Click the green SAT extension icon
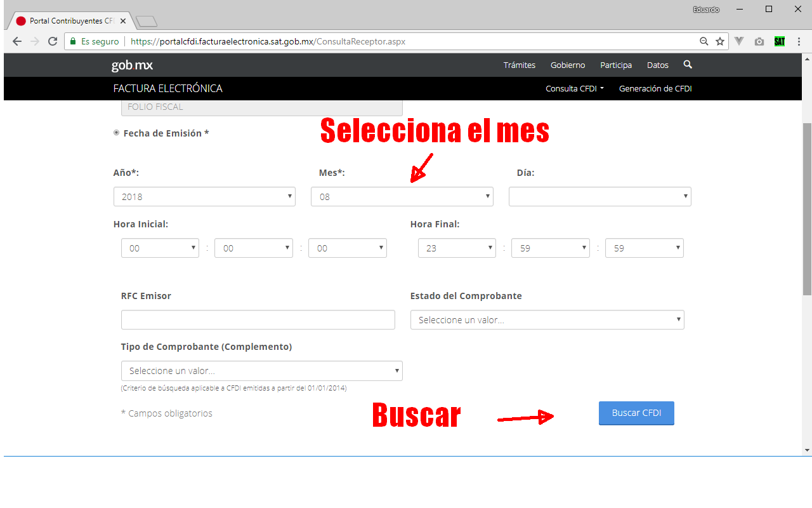The height and width of the screenshot is (508, 812). pyautogui.click(x=780, y=41)
